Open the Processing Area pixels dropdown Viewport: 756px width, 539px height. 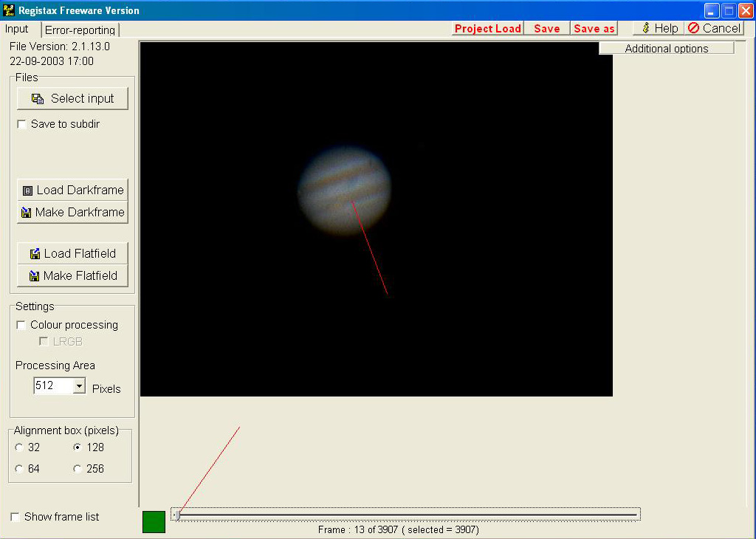click(79, 386)
